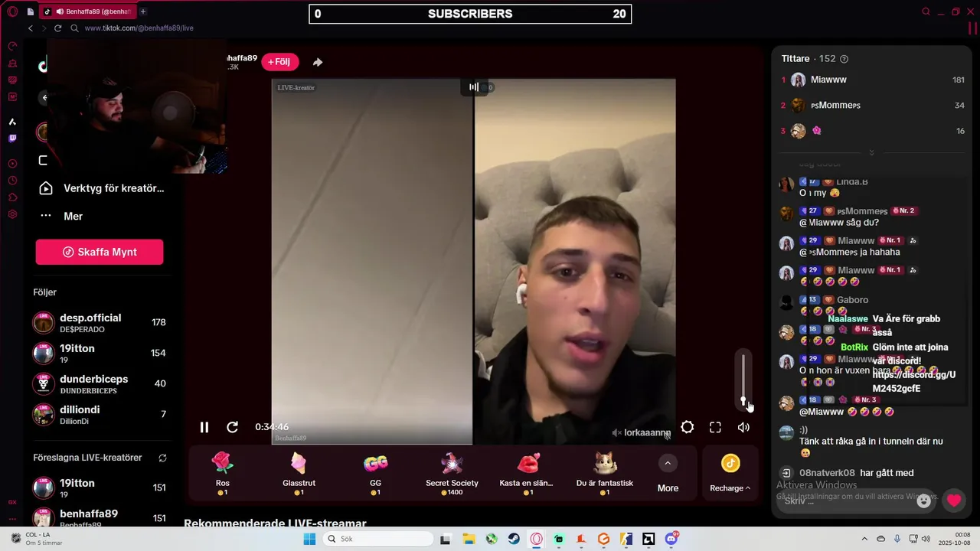This screenshot has height=551, width=980.
Task: Send the Secret Society gift
Action: pos(452,473)
